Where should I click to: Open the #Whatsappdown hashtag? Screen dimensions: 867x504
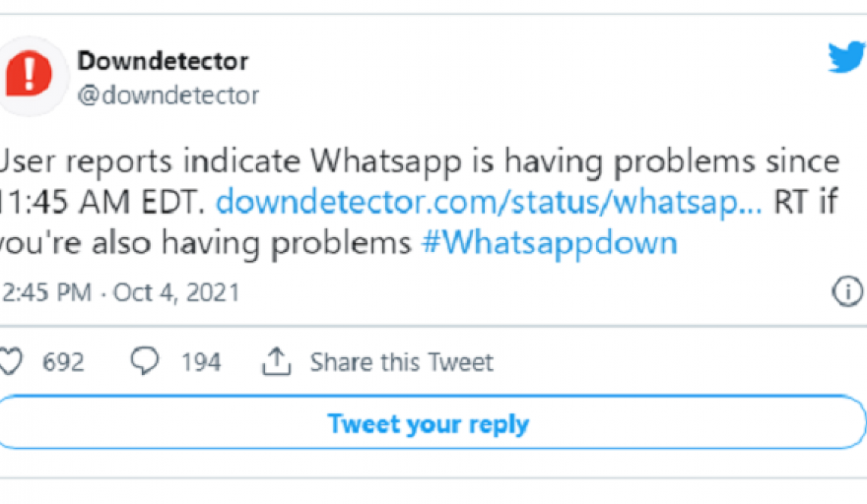549,242
